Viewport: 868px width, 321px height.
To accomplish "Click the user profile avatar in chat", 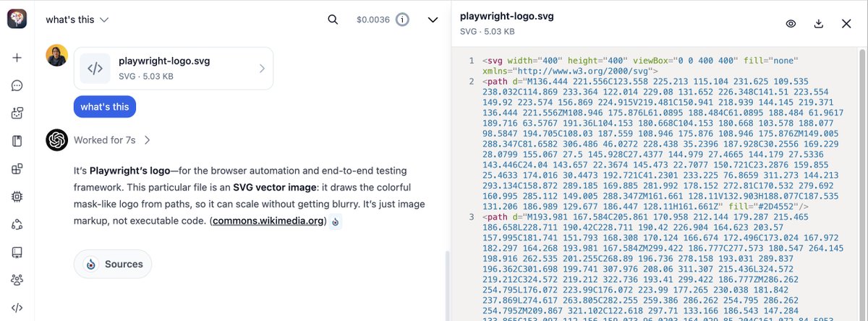I will click(57, 56).
